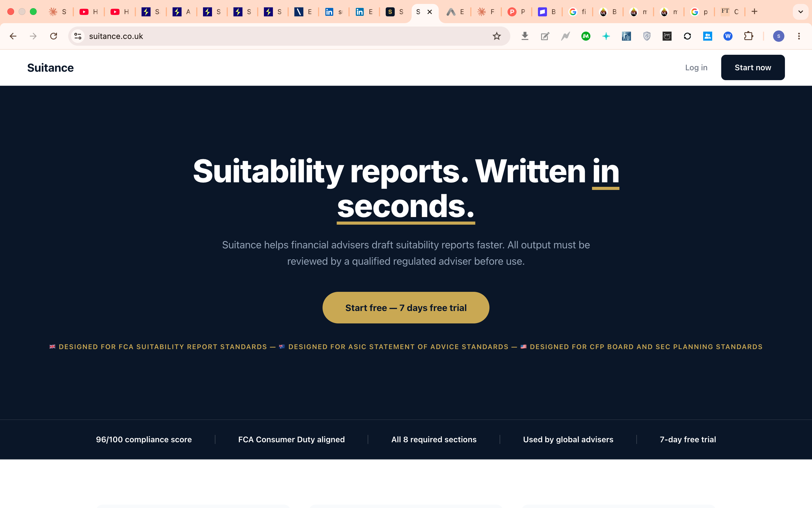Open the browser downloads icon
The width and height of the screenshot is (812, 508).
pyautogui.click(x=525, y=36)
